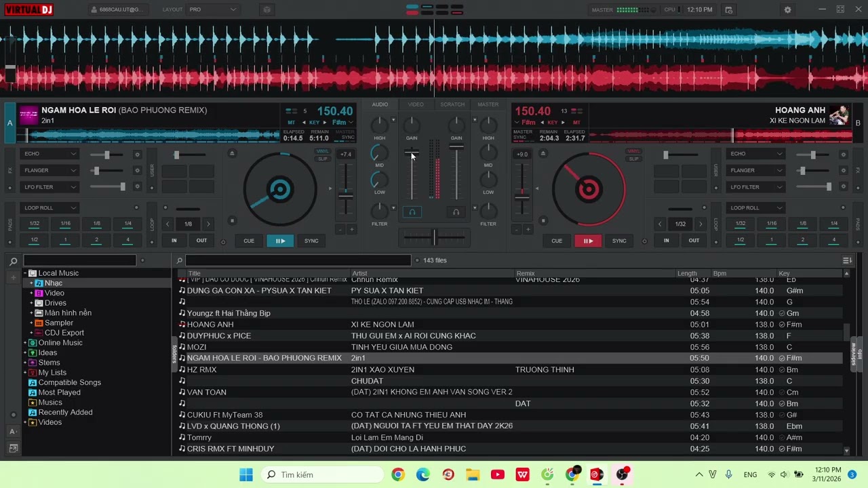Open File Explorer from the taskbar
868x488 pixels.
click(473, 474)
